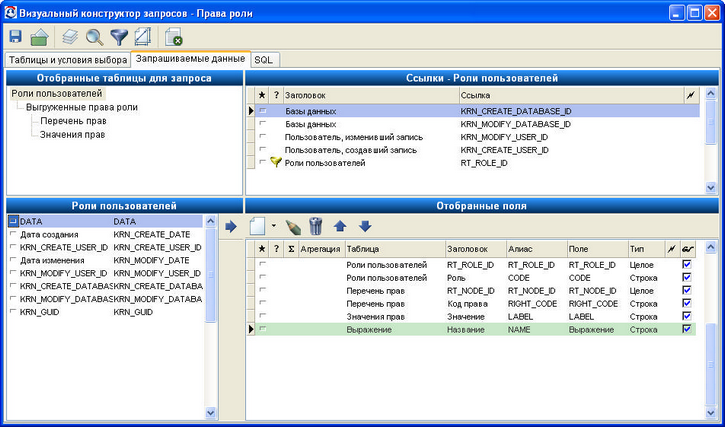The image size is (725, 427).
Task: Click the funnel filter toolbar icon
Action: 119,37
